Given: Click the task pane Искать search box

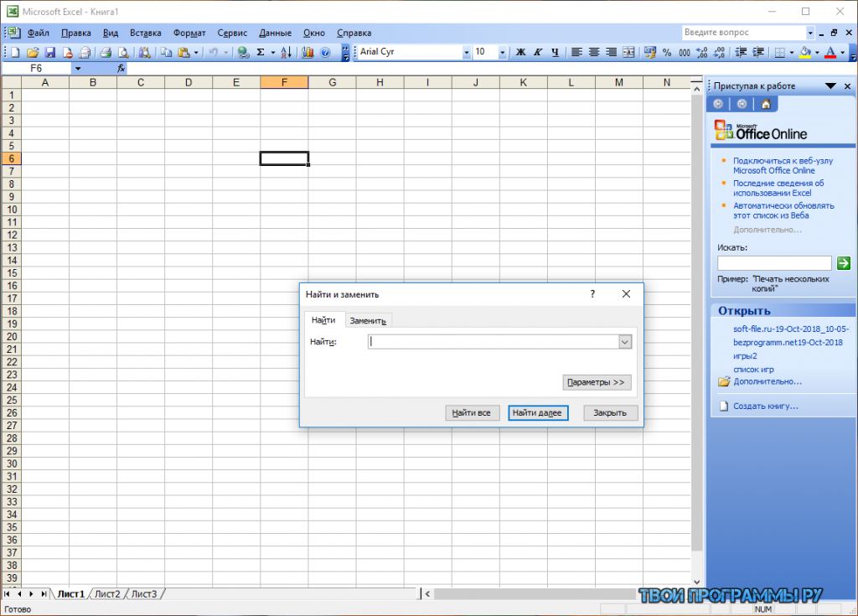Looking at the screenshot, I should 774,263.
